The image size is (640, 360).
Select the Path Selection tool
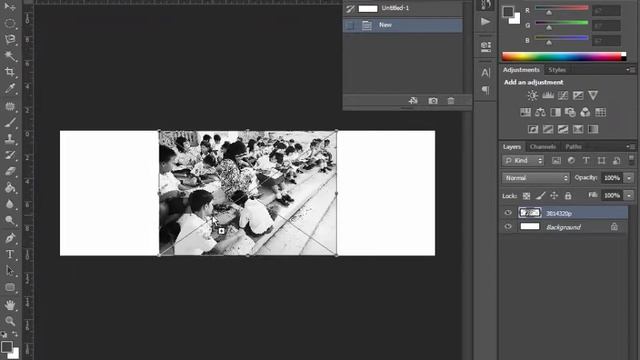[10, 271]
